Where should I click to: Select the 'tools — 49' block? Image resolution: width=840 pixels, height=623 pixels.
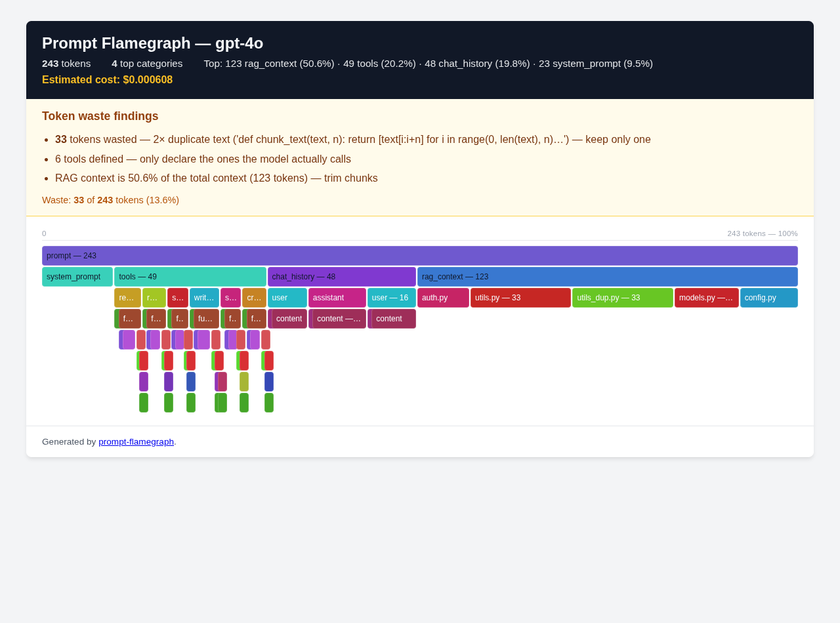[190, 277]
